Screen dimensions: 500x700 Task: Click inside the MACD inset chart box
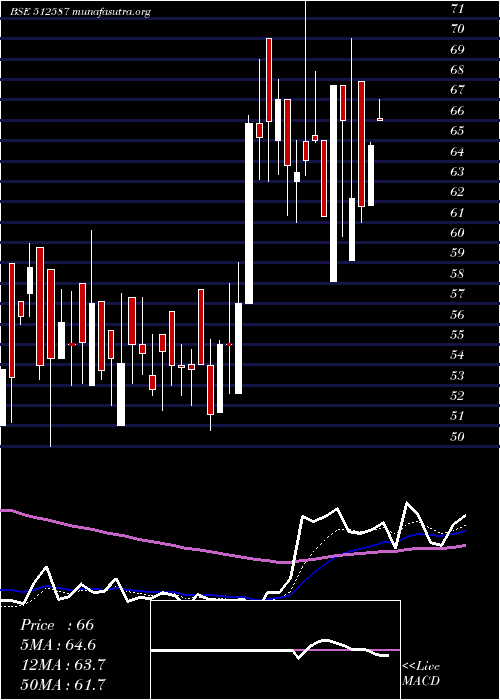pos(275,650)
